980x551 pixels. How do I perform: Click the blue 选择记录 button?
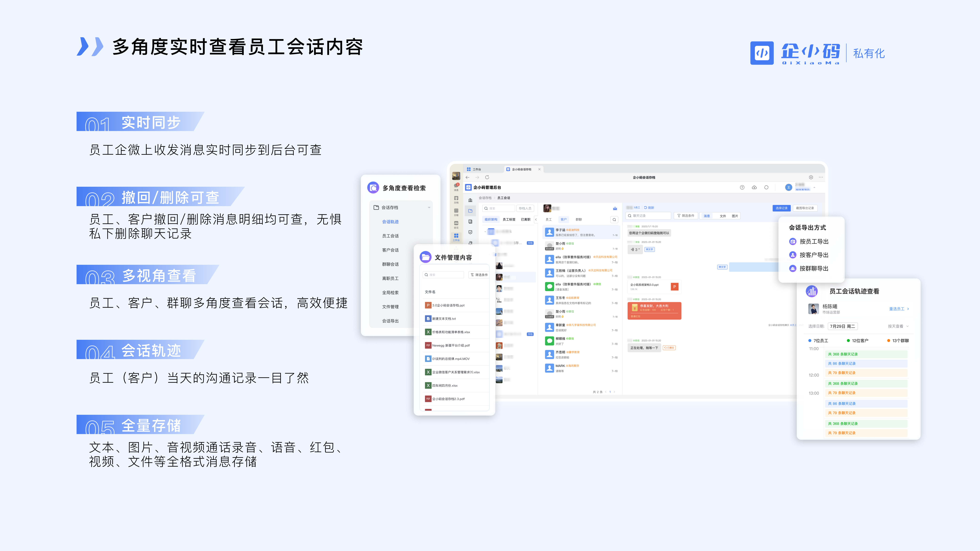tap(781, 208)
